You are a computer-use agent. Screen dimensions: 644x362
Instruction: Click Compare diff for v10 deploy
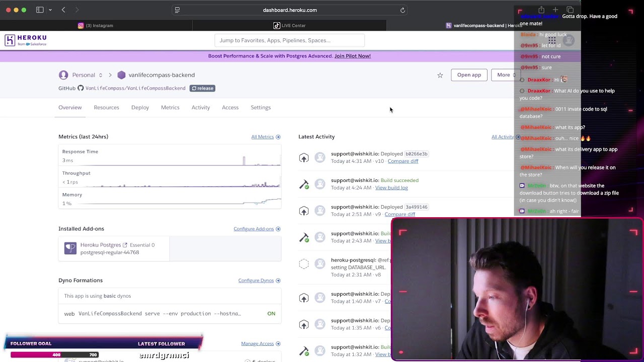pyautogui.click(x=403, y=161)
